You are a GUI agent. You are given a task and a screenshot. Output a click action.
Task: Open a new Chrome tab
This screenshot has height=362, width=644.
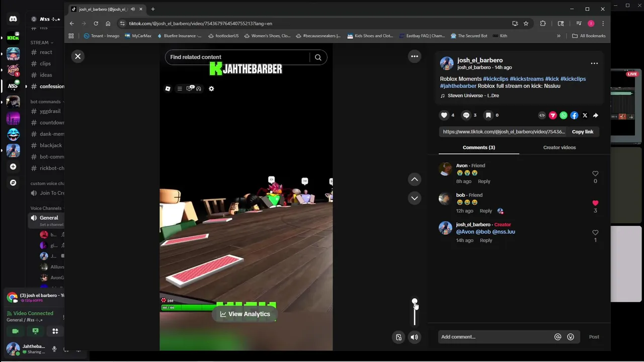tap(153, 9)
